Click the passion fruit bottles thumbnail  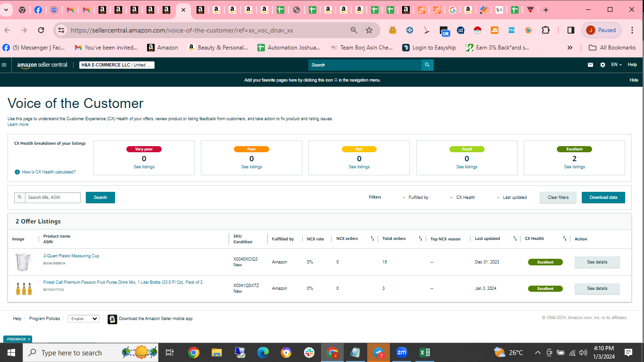point(24,288)
